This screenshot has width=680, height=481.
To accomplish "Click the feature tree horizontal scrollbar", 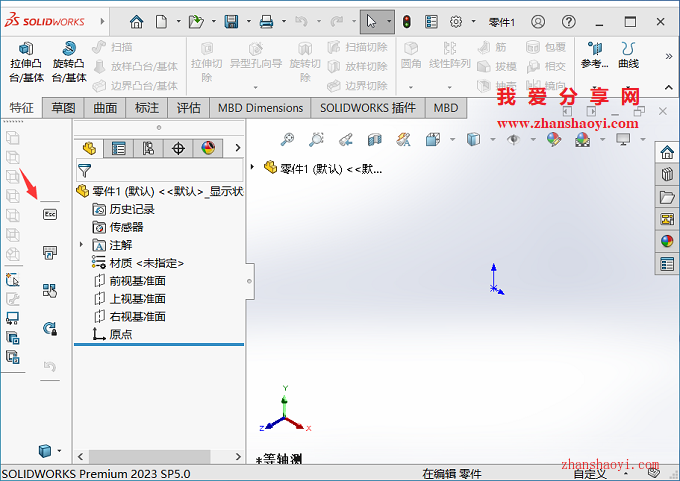I will (x=150, y=456).
